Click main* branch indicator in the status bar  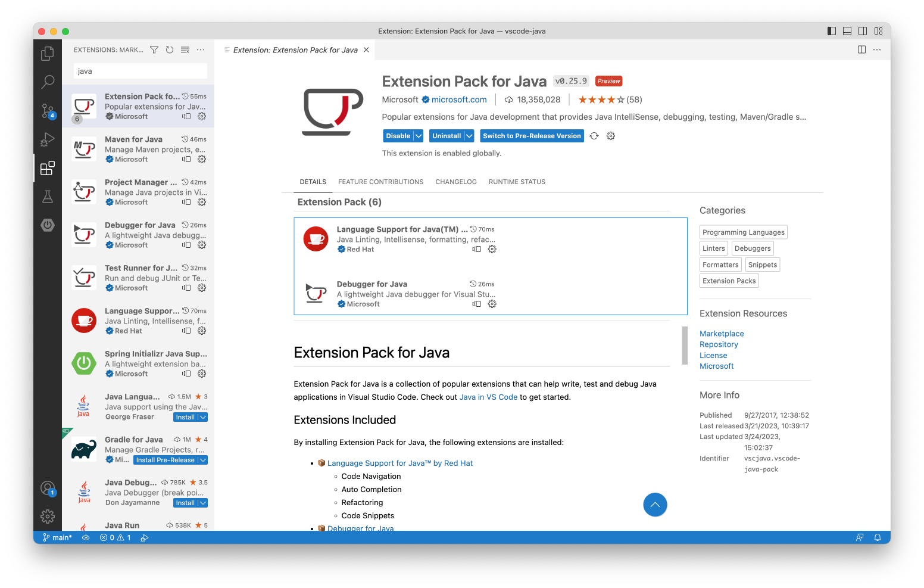click(58, 537)
